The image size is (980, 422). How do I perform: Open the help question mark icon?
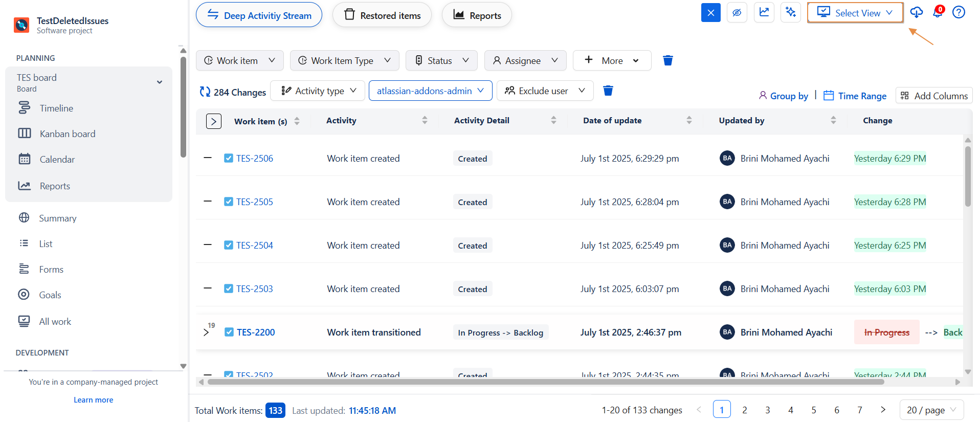pyautogui.click(x=959, y=12)
